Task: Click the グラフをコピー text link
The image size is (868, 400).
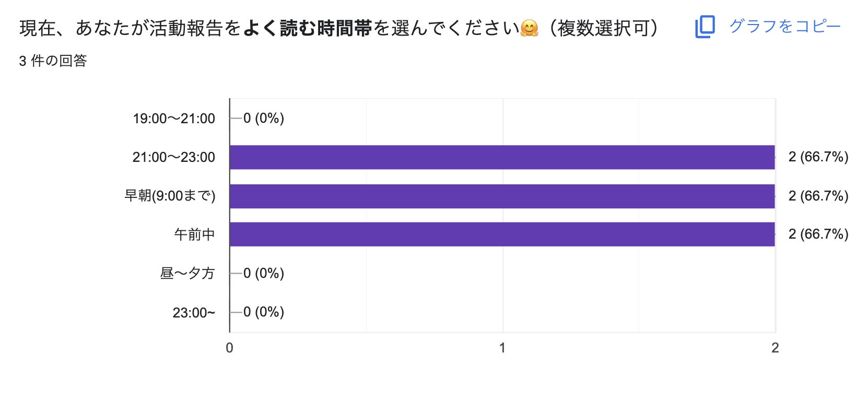Action: [784, 26]
